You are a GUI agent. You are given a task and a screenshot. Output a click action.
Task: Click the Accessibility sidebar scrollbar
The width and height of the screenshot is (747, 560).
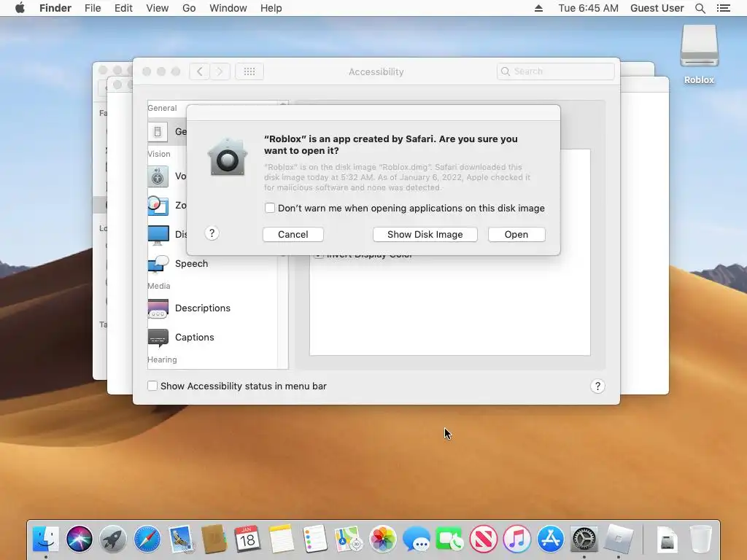[x=283, y=312]
